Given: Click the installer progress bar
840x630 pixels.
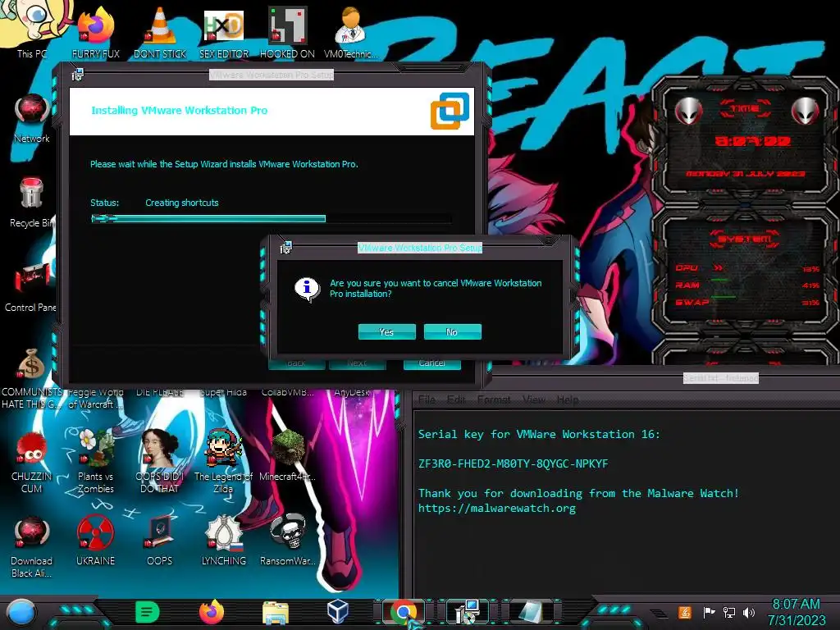Looking at the screenshot, I should [271, 218].
